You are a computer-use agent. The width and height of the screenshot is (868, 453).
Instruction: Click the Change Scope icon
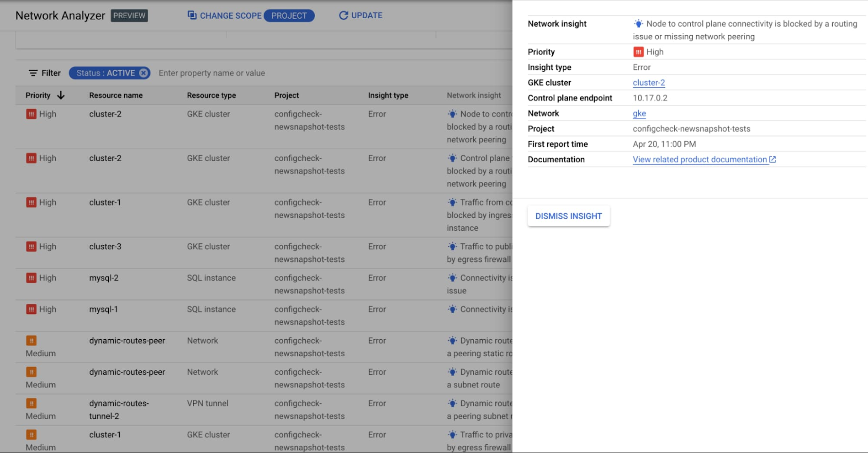point(192,15)
